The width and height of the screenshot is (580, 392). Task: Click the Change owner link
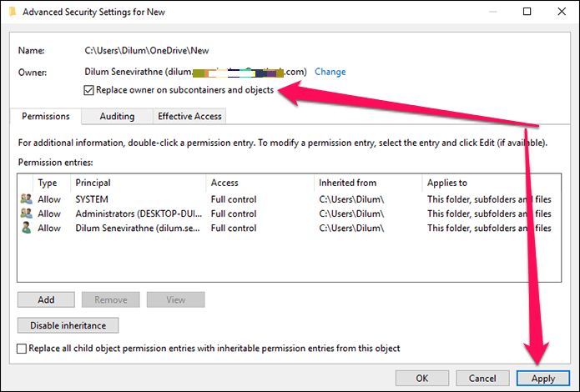pos(330,72)
